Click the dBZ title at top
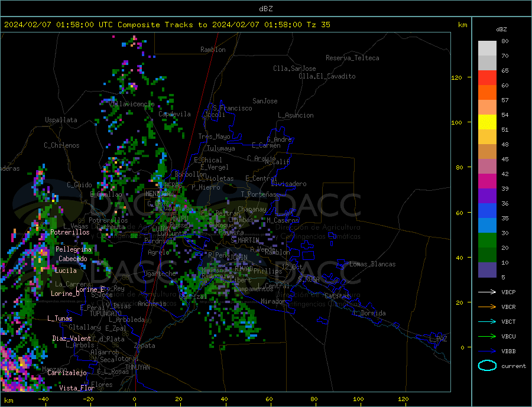Image resolution: width=532 pixels, height=407 pixels. 265,9
